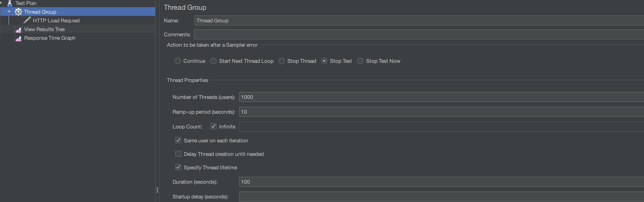This screenshot has width=644, height=202.
Task: Click the Thread Group gear icon
Action: [x=18, y=12]
